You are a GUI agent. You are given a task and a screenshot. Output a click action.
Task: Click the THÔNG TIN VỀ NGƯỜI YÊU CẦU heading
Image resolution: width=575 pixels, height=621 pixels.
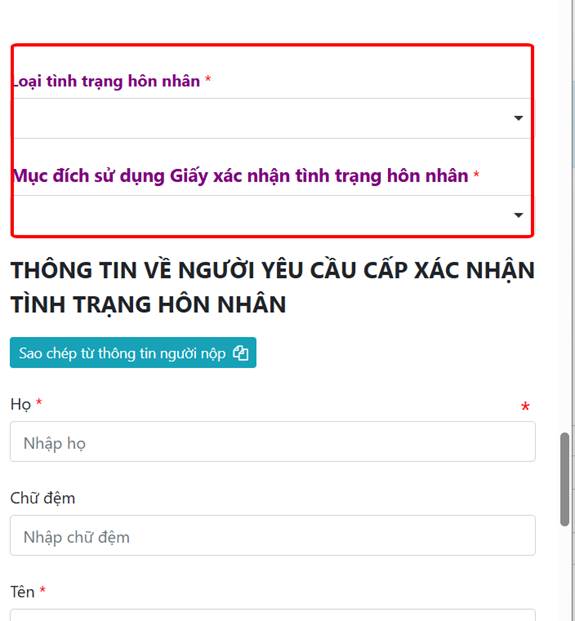(273, 287)
